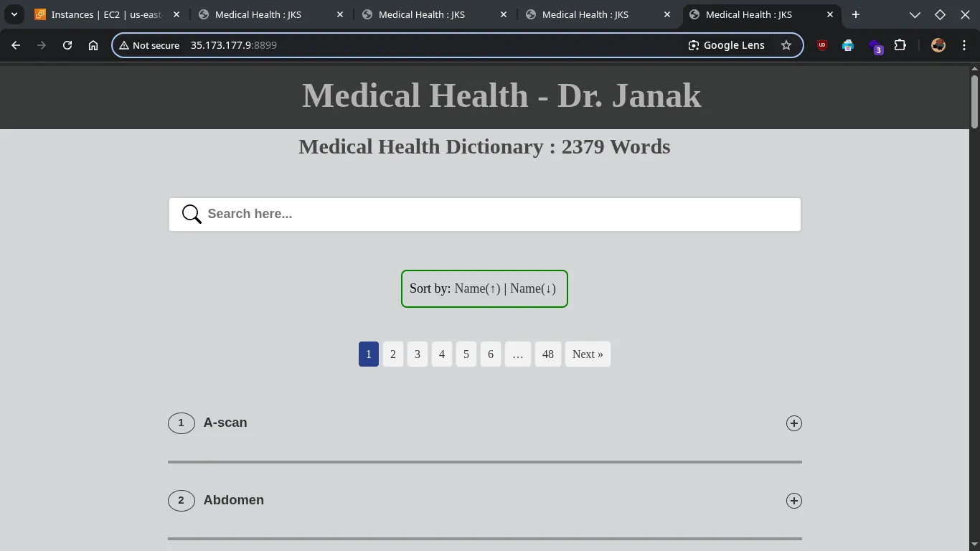Open Google Lens in address bar
This screenshot has width=980, height=551.
point(726,45)
